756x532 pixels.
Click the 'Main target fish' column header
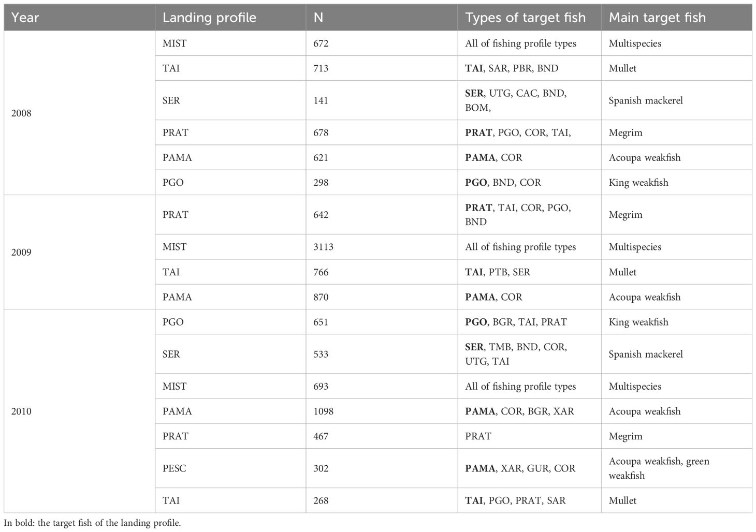coord(657,18)
